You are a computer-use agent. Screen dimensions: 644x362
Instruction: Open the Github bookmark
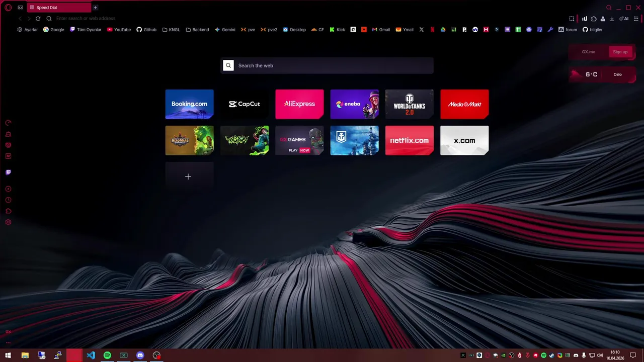[x=146, y=30]
